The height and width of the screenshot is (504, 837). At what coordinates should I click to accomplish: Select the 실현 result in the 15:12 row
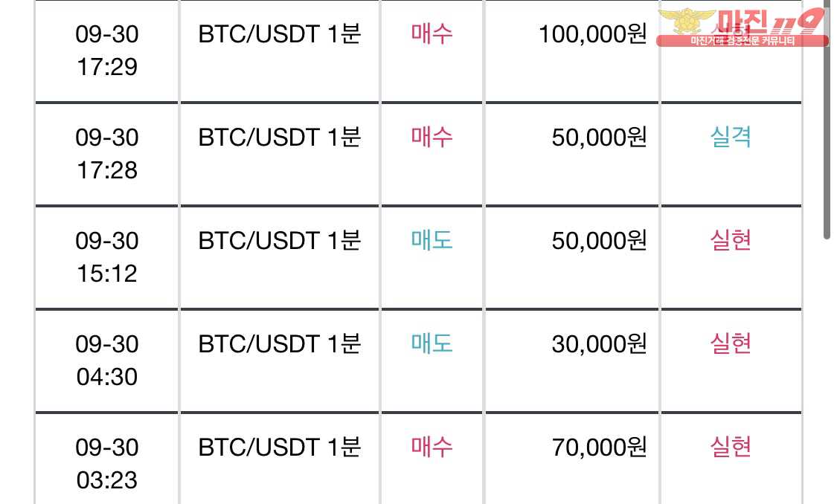coord(731,241)
